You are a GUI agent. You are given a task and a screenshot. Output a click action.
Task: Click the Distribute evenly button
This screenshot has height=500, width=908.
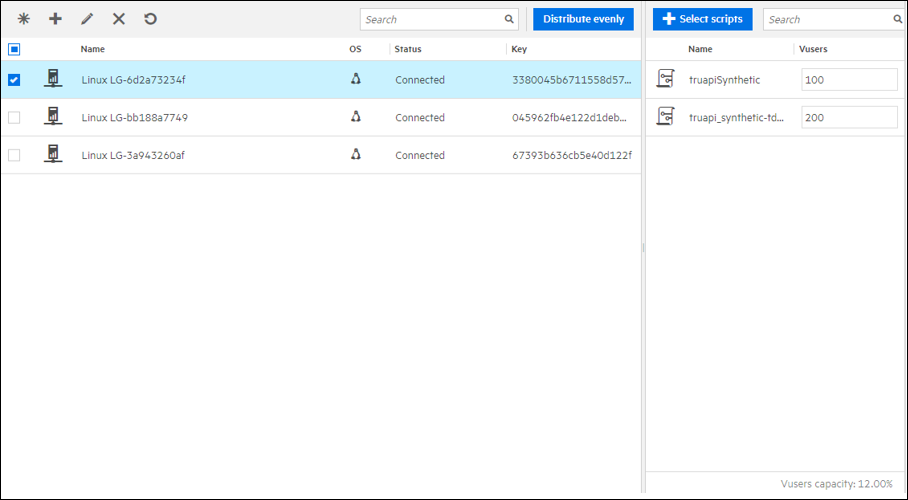tap(583, 19)
